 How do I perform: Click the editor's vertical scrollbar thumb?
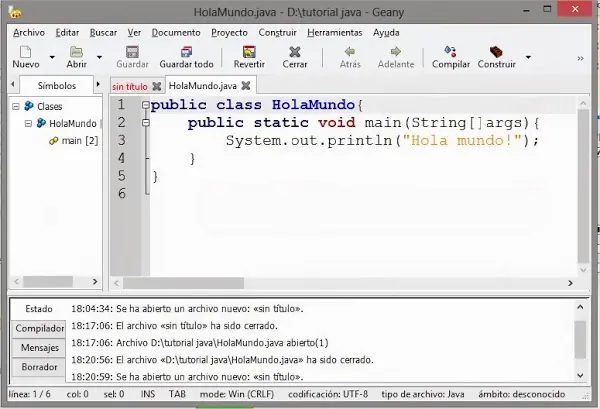tap(583, 186)
